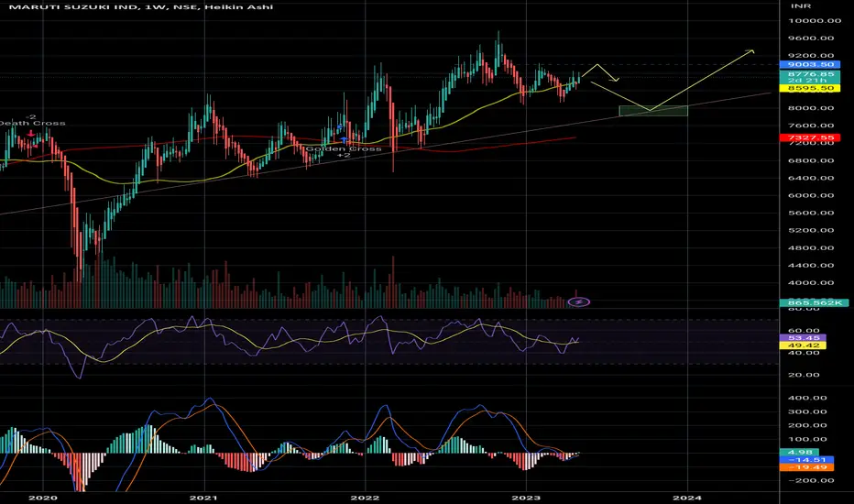This screenshot has height=504, width=854.
Task: Click the 6000.00 price axis label
Action: tap(811, 195)
